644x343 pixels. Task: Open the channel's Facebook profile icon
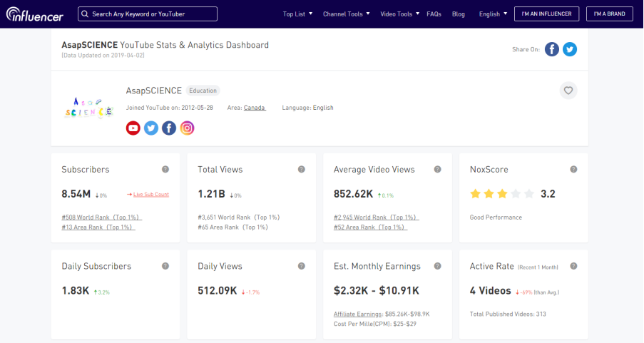tap(169, 128)
